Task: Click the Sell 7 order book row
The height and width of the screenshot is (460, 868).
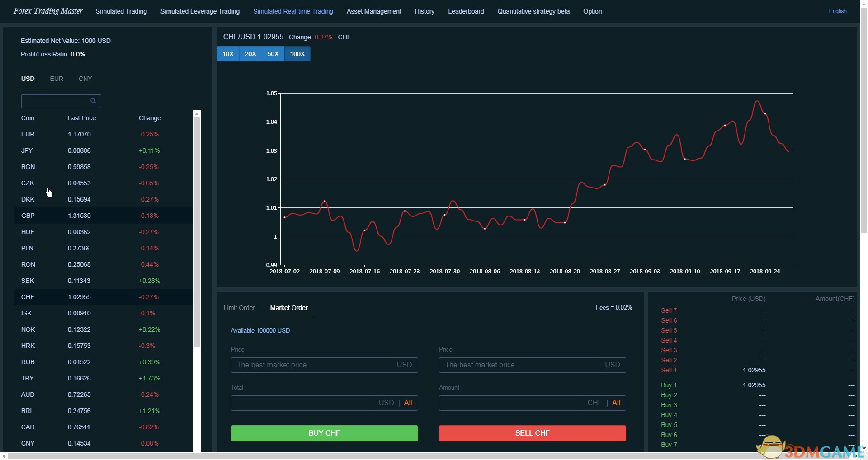Action: tap(757, 310)
